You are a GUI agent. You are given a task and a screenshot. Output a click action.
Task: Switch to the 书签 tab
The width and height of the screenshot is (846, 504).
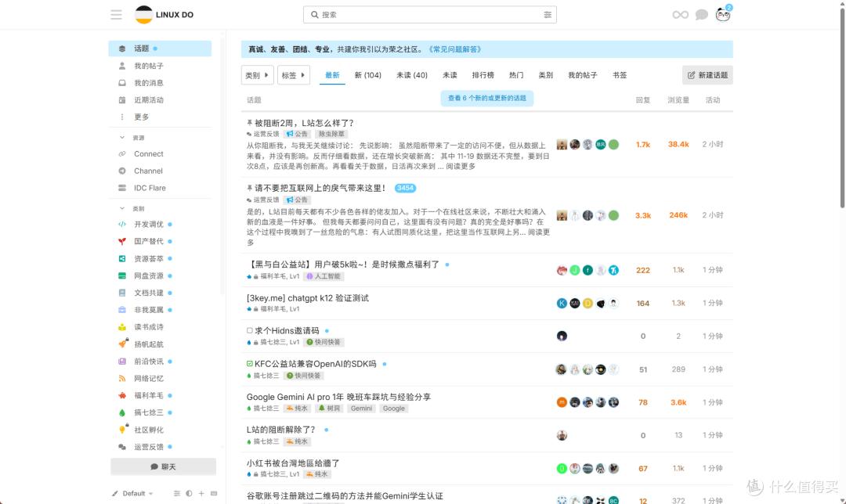pyautogui.click(x=620, y=75)
